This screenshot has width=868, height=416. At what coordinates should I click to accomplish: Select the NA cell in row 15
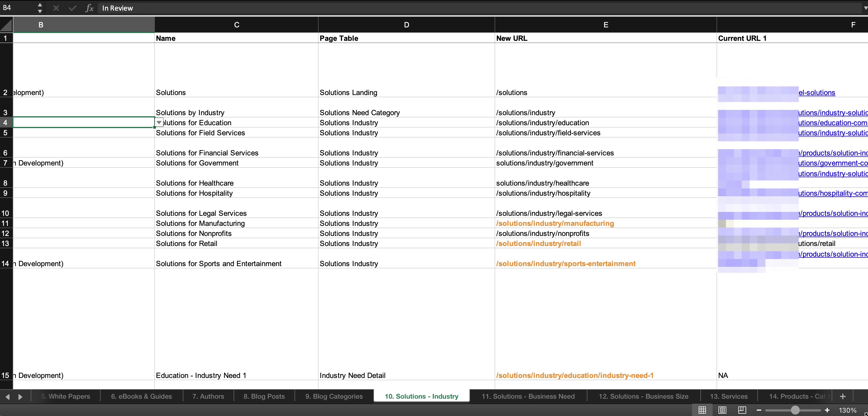point(792,324)
